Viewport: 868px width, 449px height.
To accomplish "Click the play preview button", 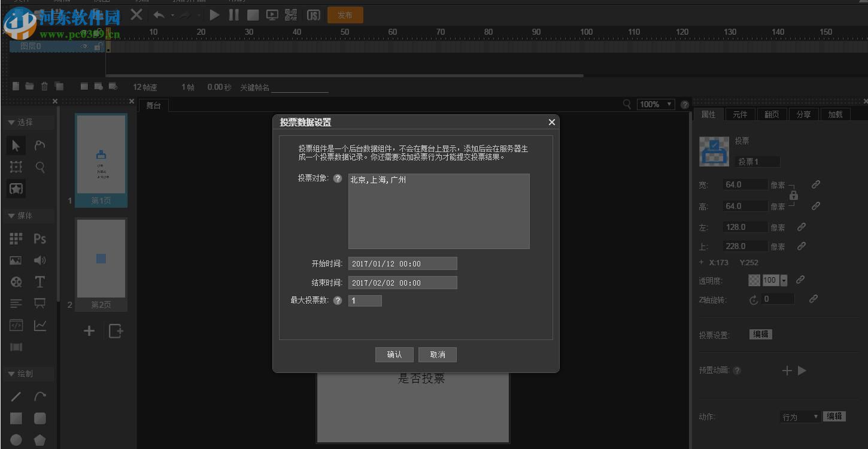I will pos(214,14).
